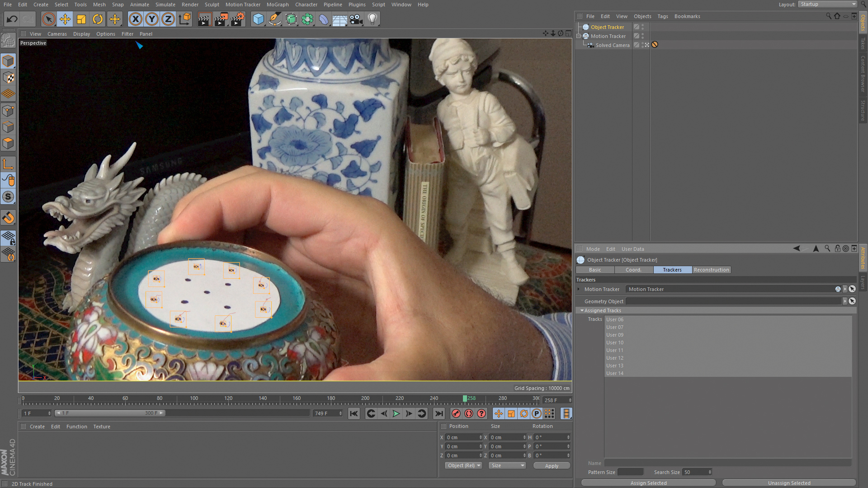
Task: Select Object Tracker in Object Manager
Action: point(607,27)
